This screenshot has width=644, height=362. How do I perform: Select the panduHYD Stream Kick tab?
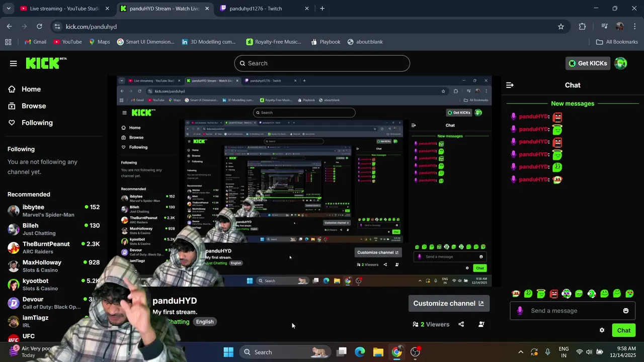[164, 9]
